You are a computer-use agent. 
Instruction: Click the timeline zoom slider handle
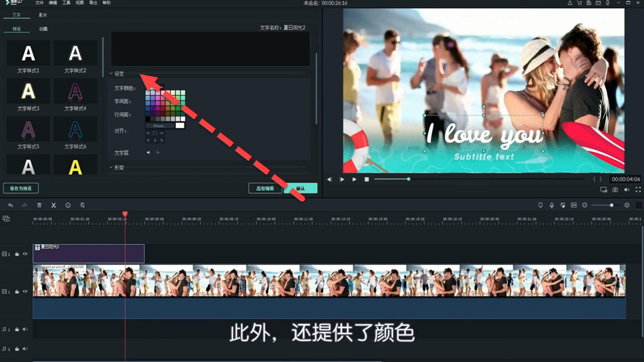(612, 205)
